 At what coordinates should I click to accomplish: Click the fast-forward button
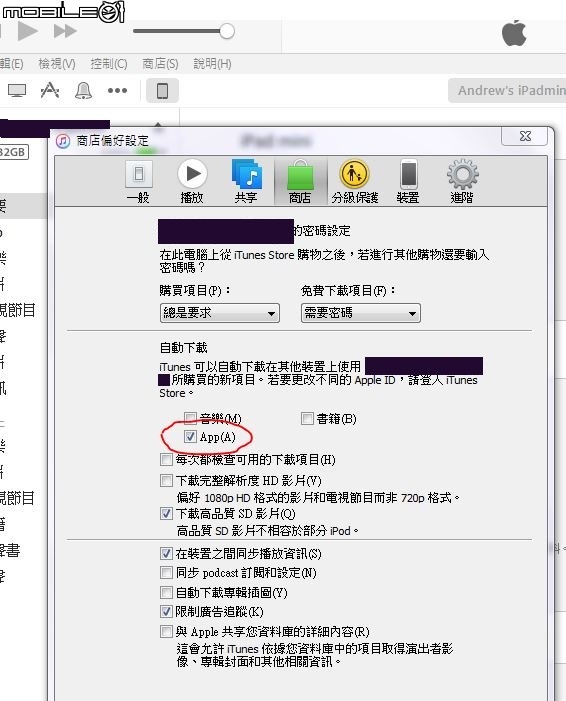[x=65, y=31]
